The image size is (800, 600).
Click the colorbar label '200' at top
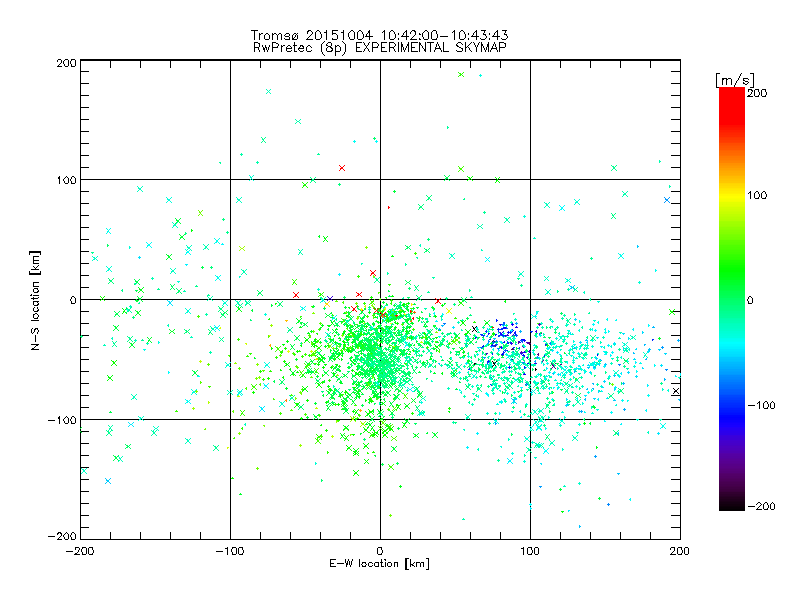point(757,93)
